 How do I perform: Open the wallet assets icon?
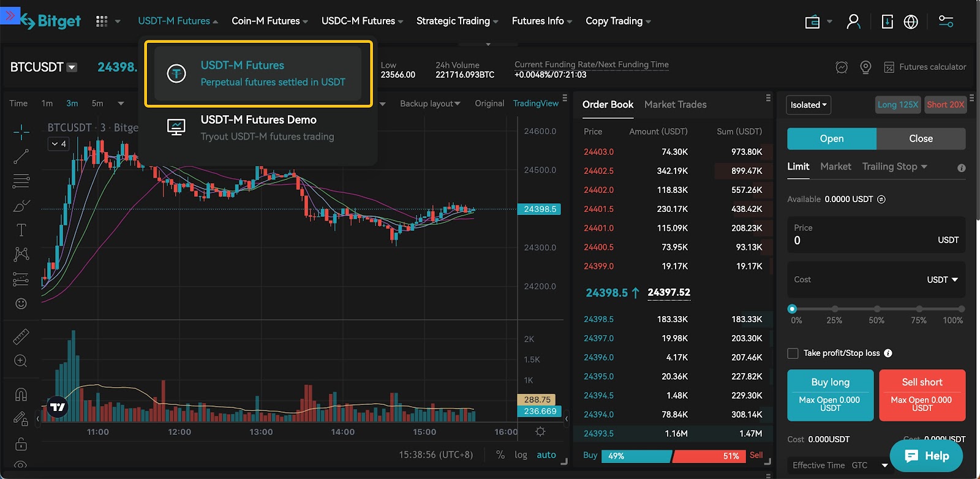coord(812,22)
